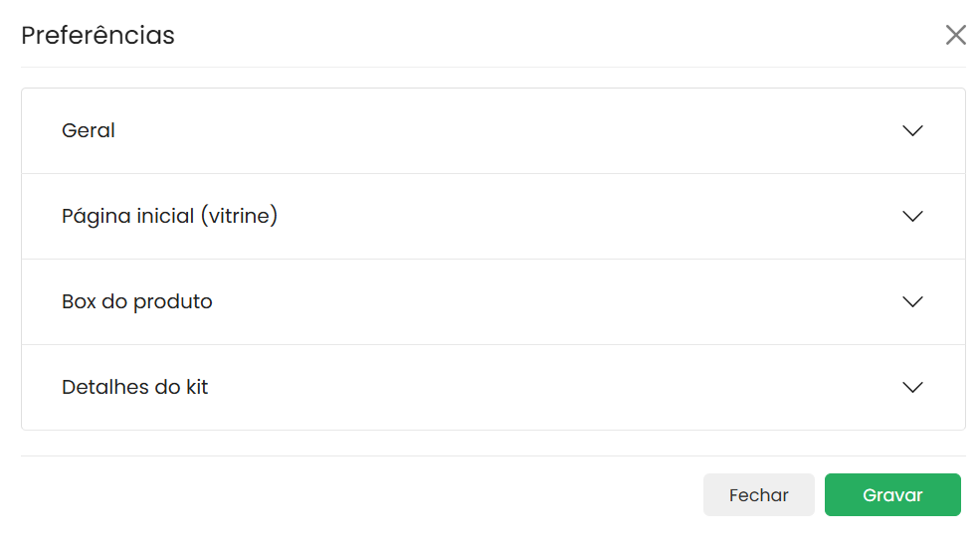This screenshot has width=980, height=544.
Task: Select the Página inicial (vitrine) label text
Action: 169,217
